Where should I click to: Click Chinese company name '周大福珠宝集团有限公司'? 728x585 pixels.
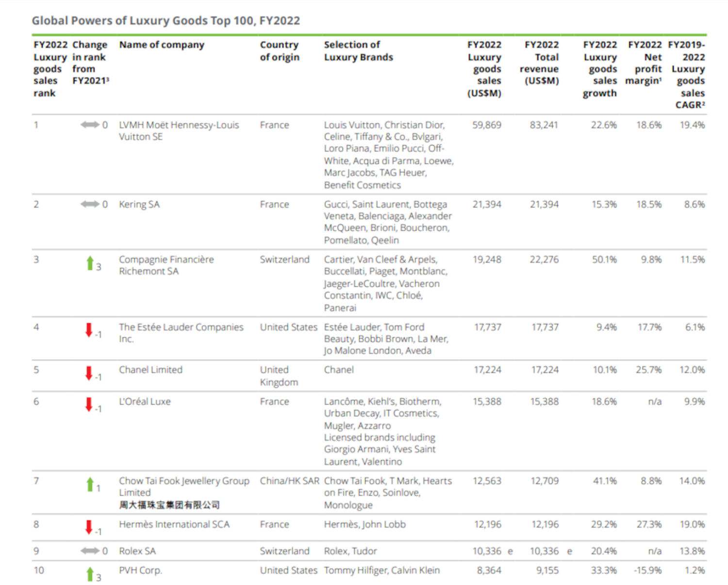click(169, 505)
